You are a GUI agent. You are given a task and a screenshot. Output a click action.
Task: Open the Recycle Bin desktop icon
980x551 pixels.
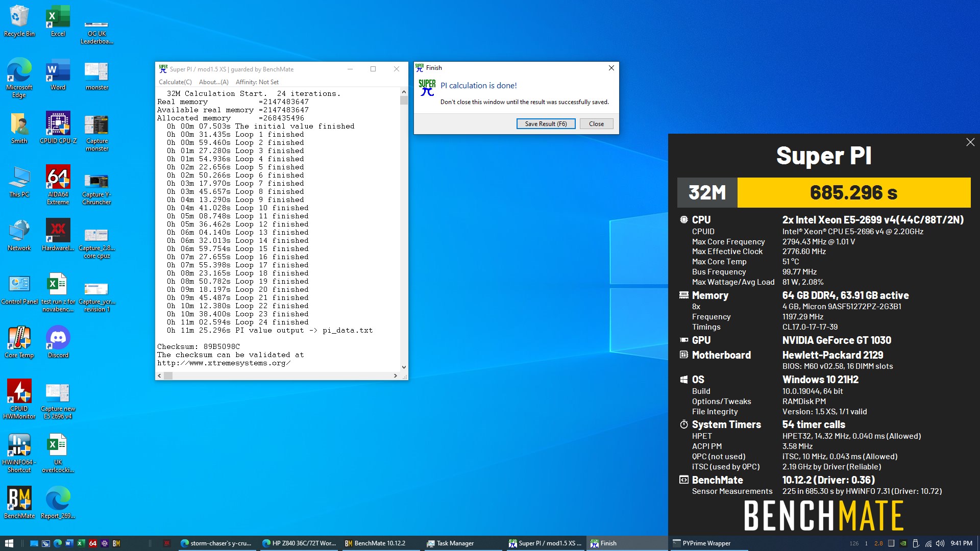tap(19, 21)
